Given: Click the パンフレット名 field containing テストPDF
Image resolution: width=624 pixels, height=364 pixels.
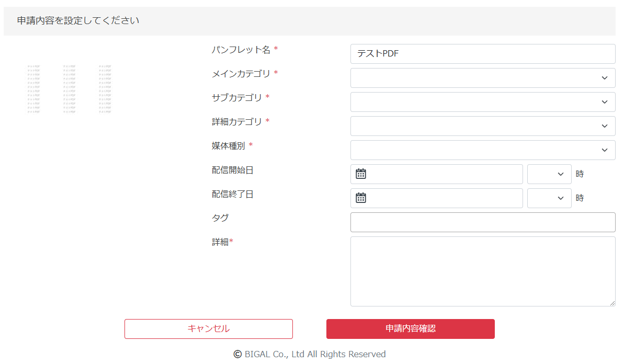Looking at the screenshot, I should (482, 53).
